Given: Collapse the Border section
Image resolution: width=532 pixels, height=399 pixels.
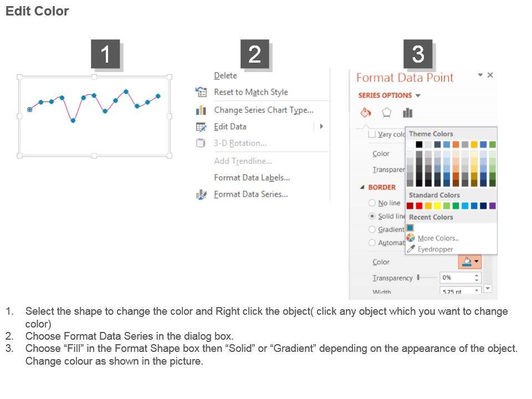Looking at the screenshot, I should coord(362,187).
